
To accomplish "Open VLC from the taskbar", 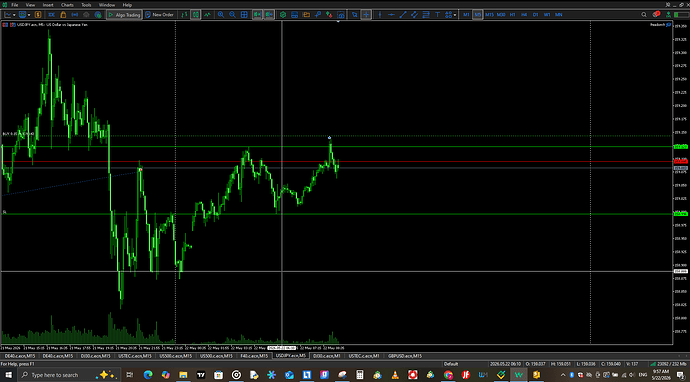I will point(395,375).
